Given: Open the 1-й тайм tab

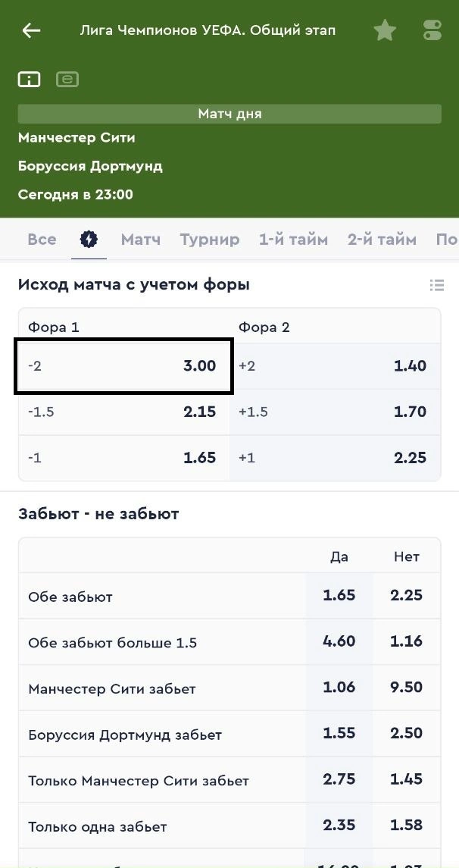Looking at the screenshot, I should click(x=293, y=240).
